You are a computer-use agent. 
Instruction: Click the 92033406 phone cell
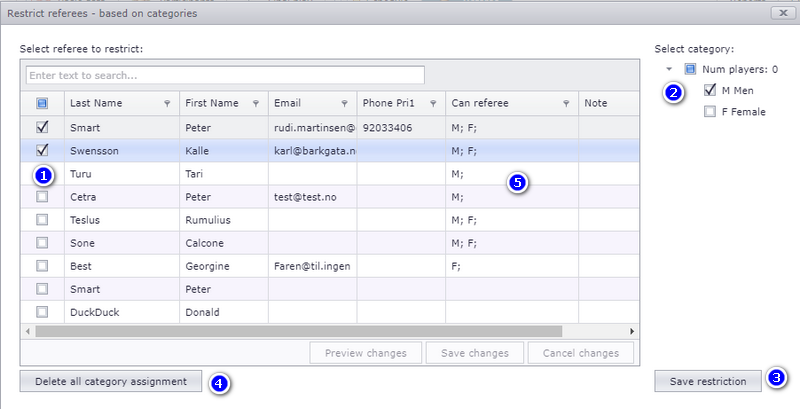pos(402,128)
